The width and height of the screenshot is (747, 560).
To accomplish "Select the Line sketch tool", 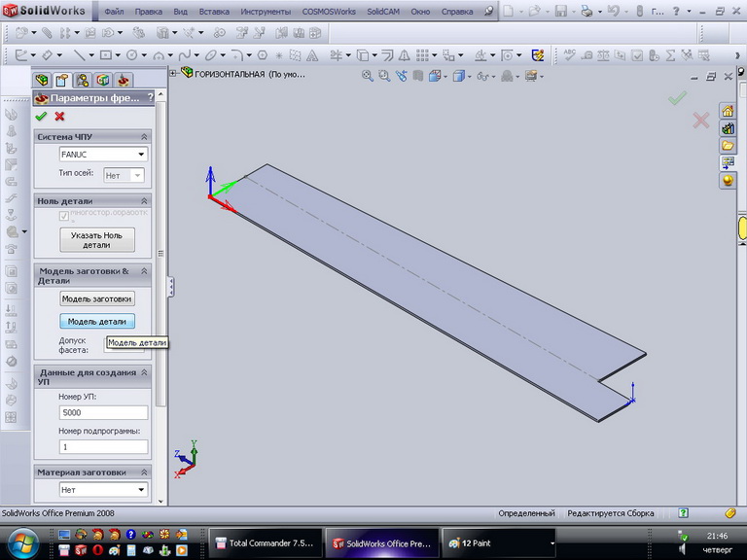I will coord(79,55).
